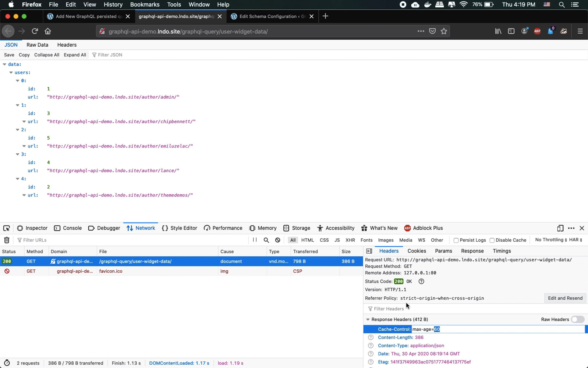This screenshot has height=368, width=588.
Task: Collapse the request details pane
Action: (369, 251)
